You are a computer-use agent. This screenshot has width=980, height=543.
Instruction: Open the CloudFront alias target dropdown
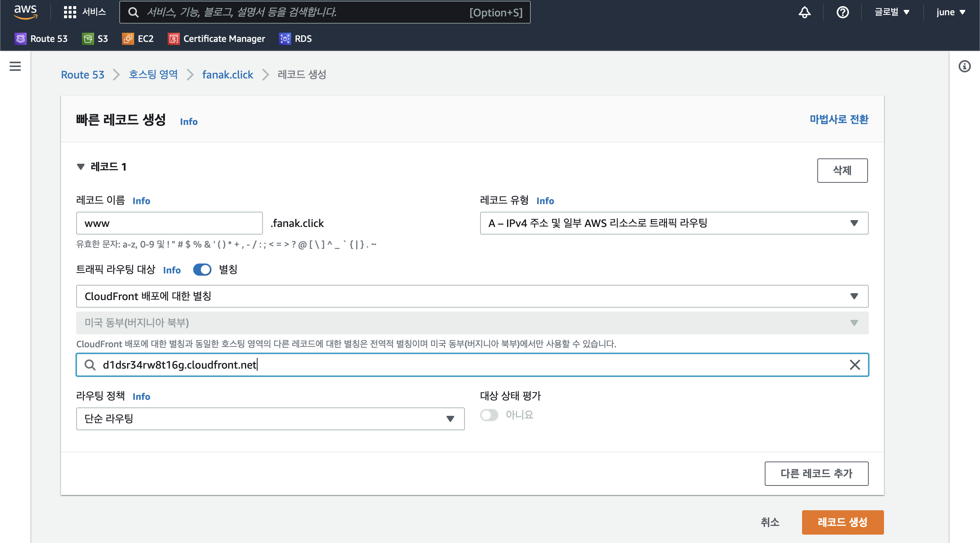click(x=472, y=296)
